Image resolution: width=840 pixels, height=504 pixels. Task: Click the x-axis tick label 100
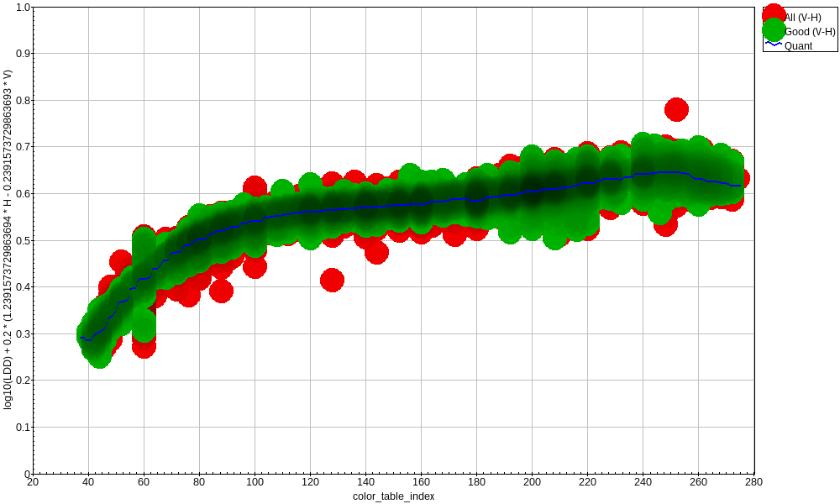tap(255, 482)
